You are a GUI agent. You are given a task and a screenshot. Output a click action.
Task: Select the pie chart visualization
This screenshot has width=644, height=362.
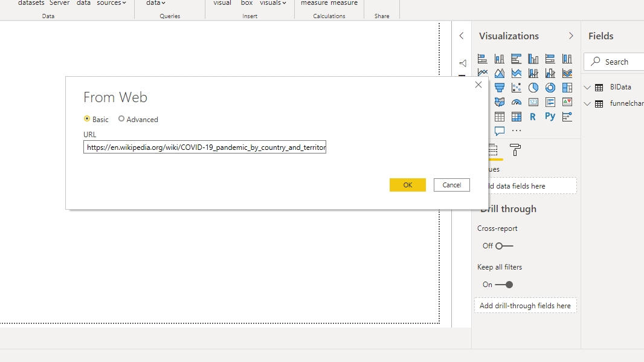tap(533, 88)
